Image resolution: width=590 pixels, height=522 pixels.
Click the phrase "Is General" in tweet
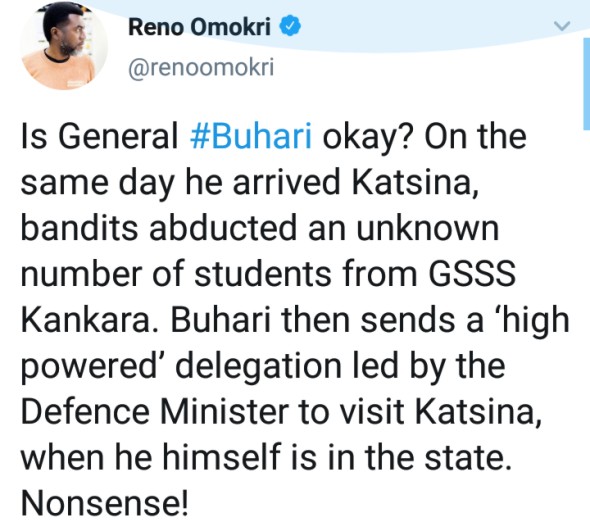[99, 136]
